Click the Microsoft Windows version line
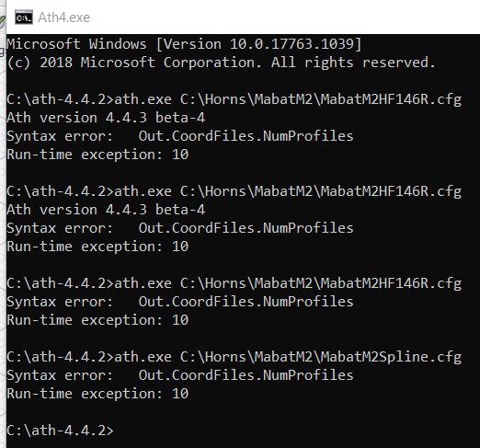 coord(184,44)
